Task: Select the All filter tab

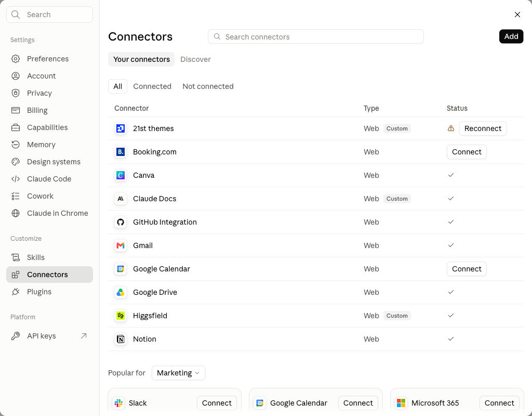Action: coord(118,86)
